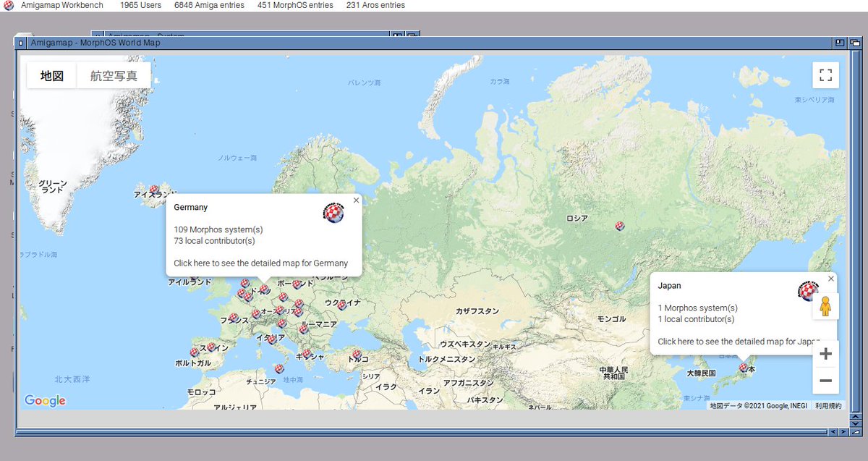868x461 pixels.
Task: Click the ロシア country label
Action: coord(576,218)
